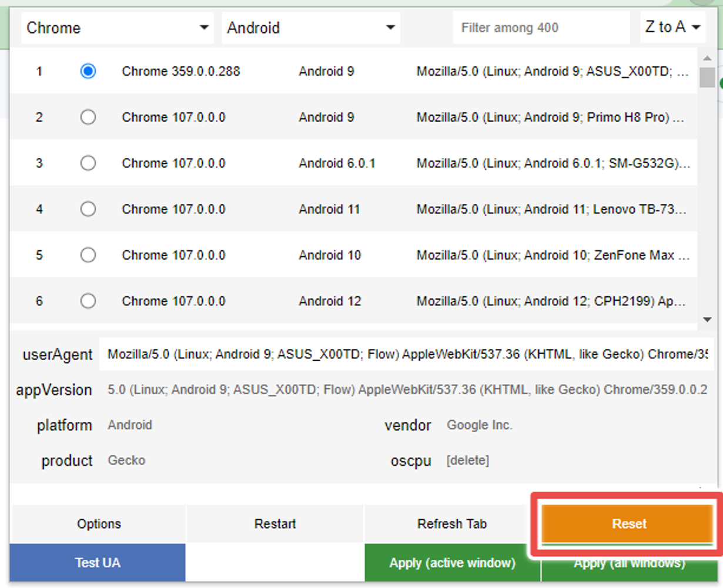Click Android 10 cell
The image size is (723, 588).
[x=330, y=254]
